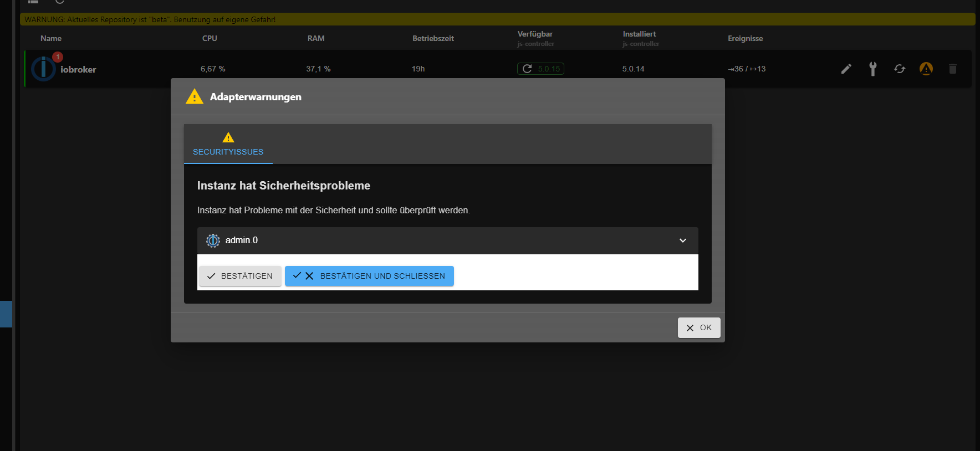Click the Instanz hat Sicherheitsprobleme heading
Image resolution: width=980 pixels, height=451 pixels.
coord(284,186)
